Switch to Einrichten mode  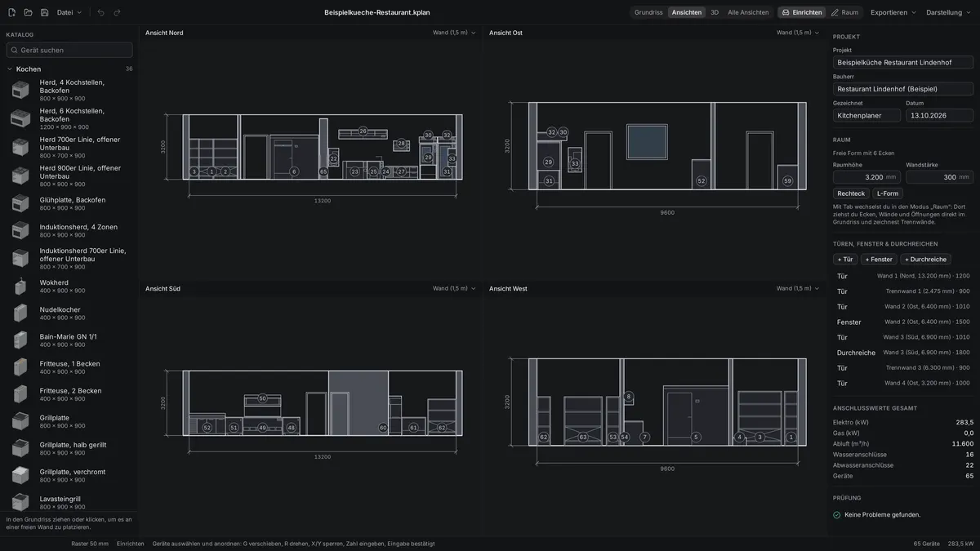[802, 12]
